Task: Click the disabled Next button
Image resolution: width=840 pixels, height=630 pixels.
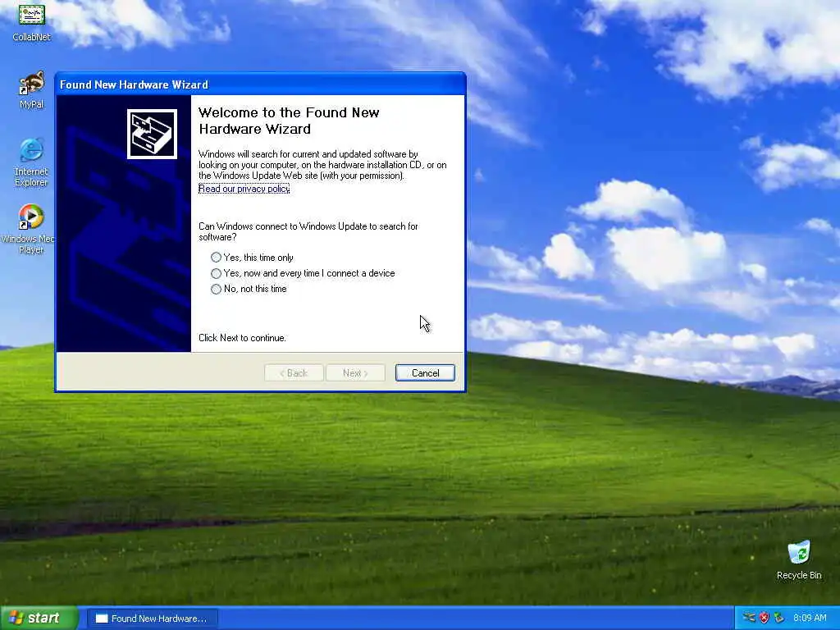Action: [355, 373]
